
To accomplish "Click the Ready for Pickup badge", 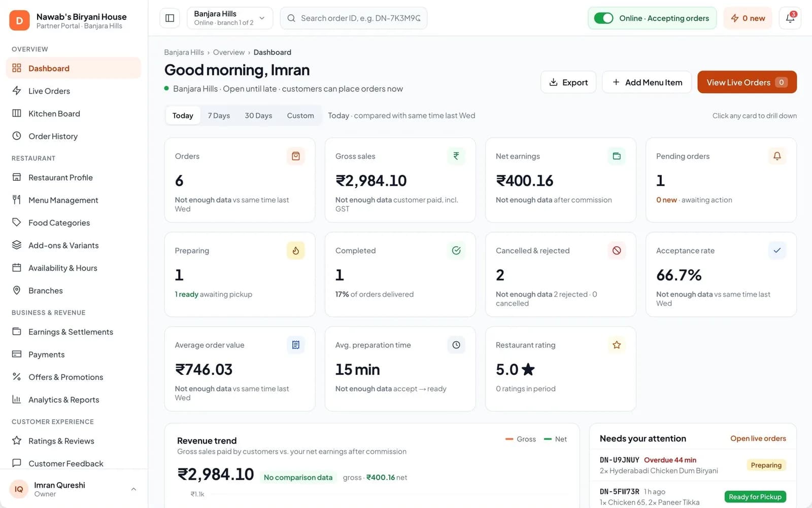I will [755, 497].
